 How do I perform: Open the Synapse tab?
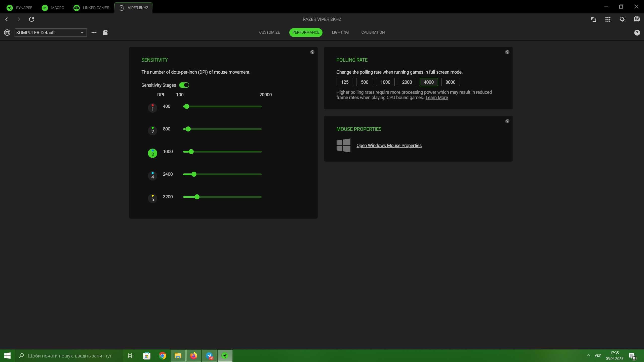click(20, 8)
